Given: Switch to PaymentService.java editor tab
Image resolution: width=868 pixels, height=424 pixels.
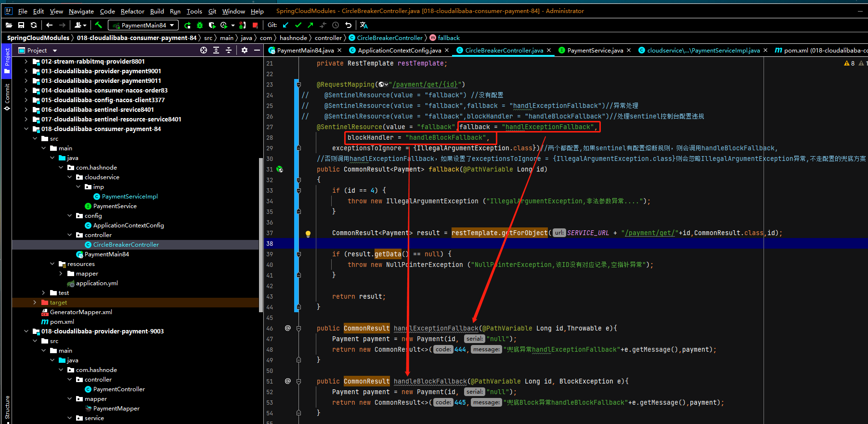Looking at the screenshot, I should 595,50.
